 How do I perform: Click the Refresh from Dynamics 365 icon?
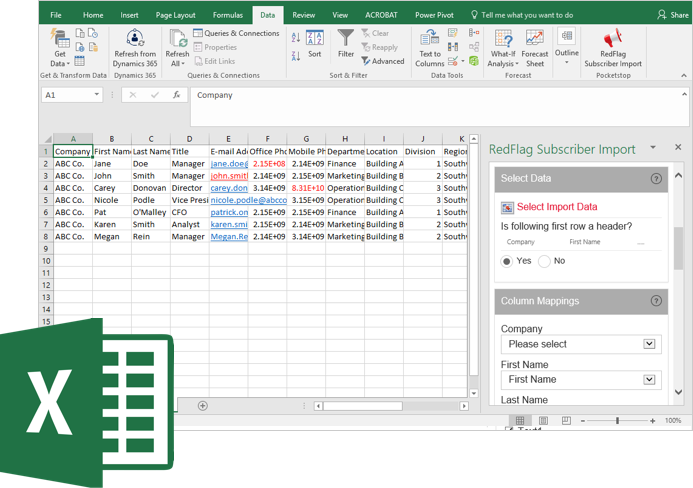point(135,40)
